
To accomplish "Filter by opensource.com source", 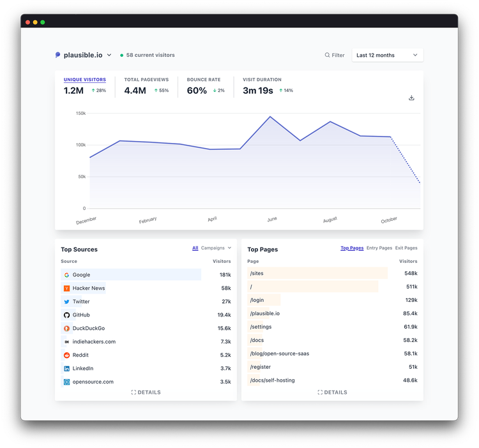I will pos(93,382).
